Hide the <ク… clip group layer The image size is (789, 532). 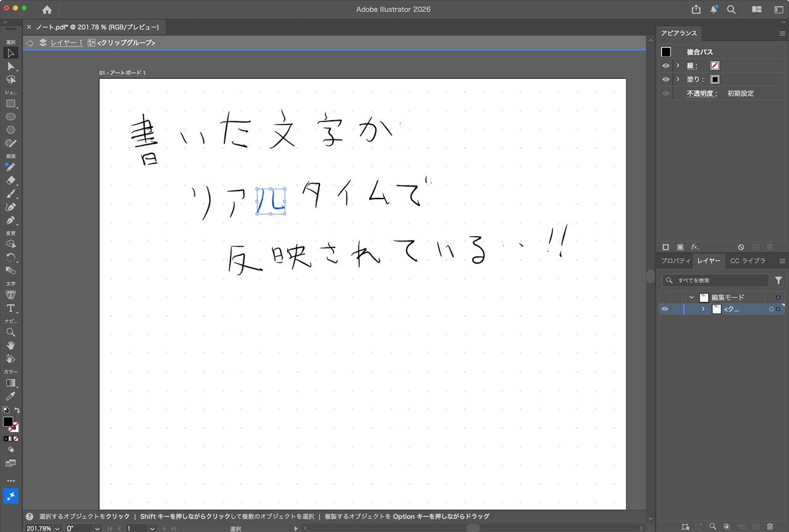pos(665,309)
